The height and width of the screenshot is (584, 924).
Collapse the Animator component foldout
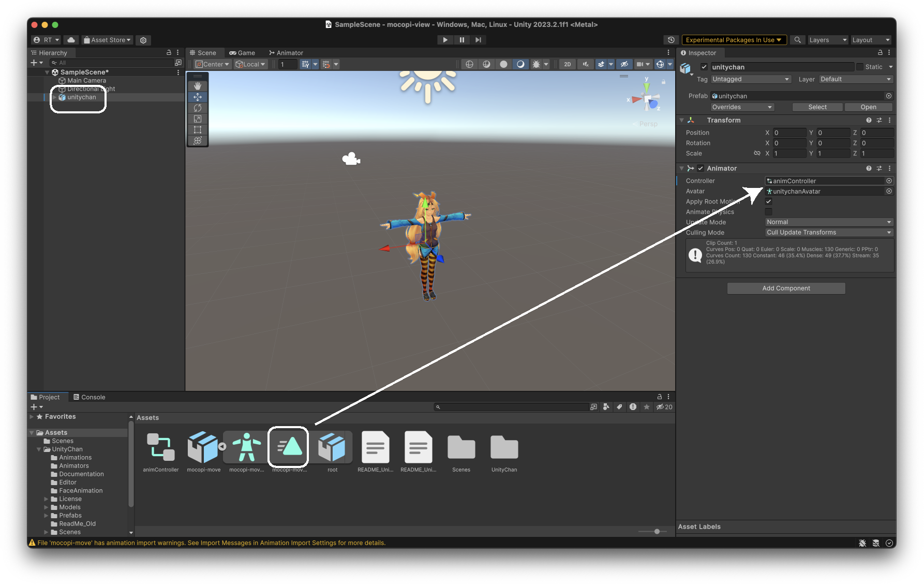(682, 168)
